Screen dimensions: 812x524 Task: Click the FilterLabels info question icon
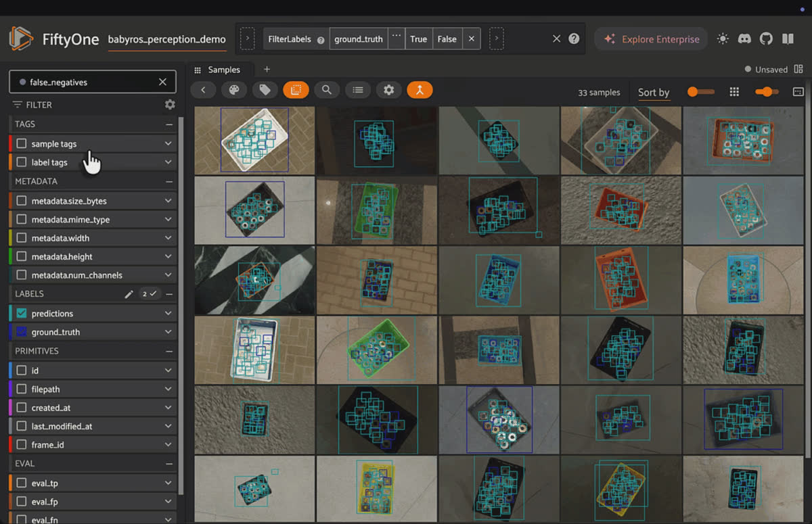coord(321,40)
